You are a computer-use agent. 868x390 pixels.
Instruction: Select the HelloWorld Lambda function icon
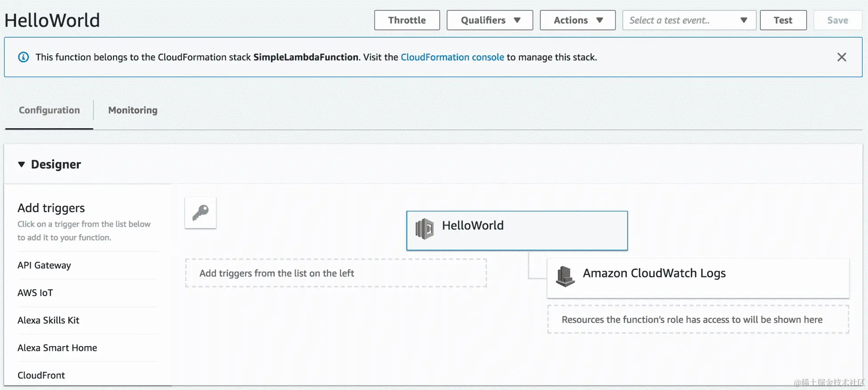[424, 229]
